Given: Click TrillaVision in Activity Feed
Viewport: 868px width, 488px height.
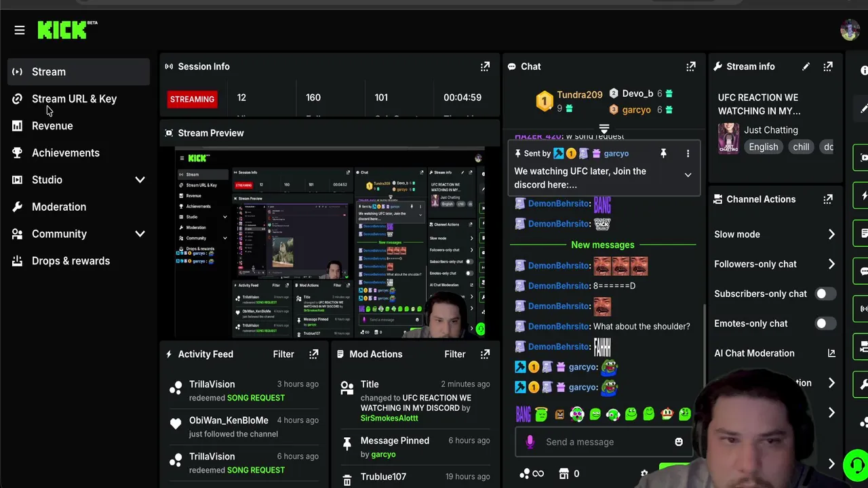Looking at the screenshot, I should [212, 384].
